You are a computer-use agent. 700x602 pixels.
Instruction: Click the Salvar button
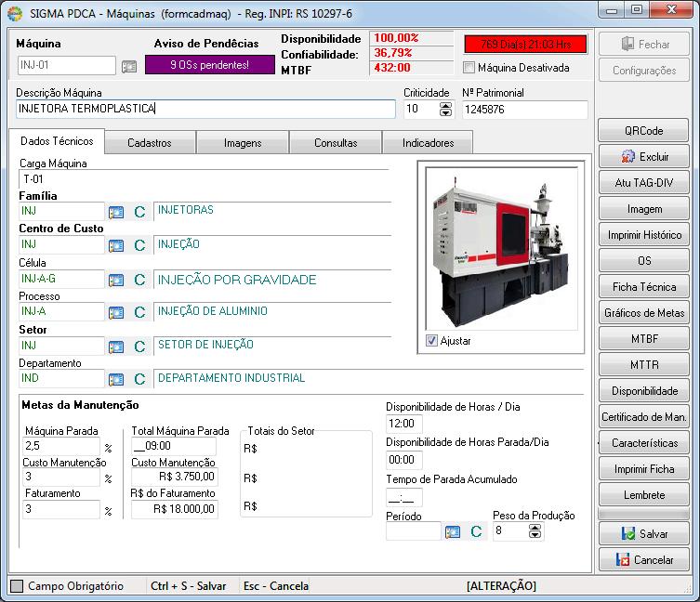[644, 534]
